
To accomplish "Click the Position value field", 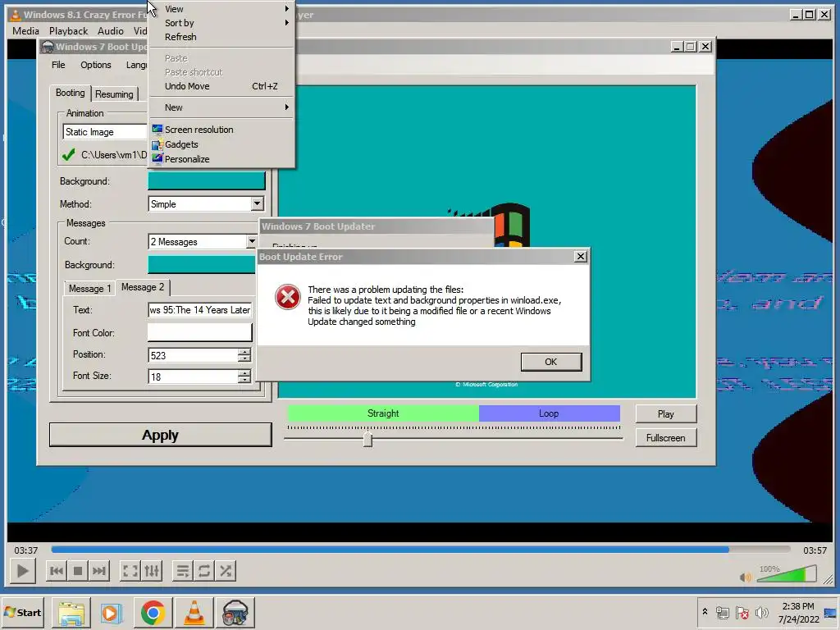I will coord(193,355).
